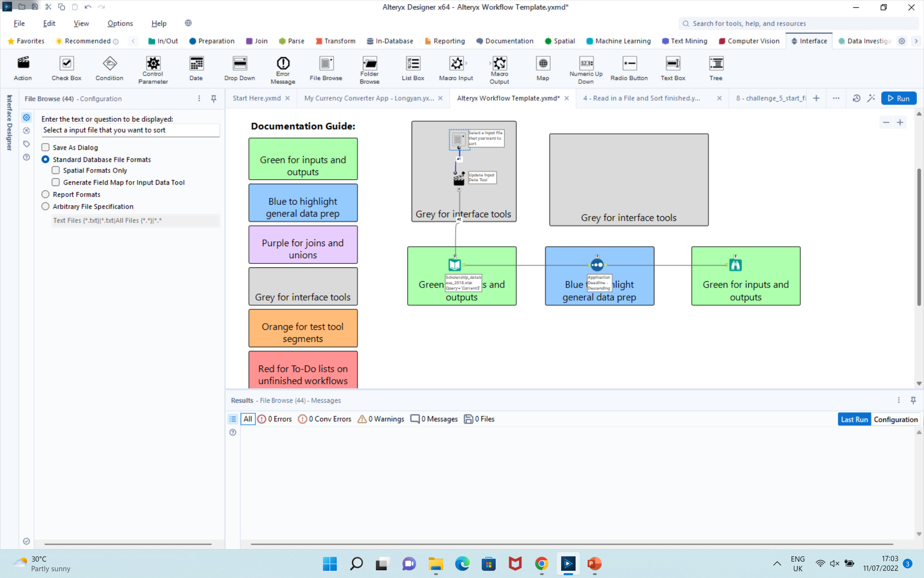Click the Action tool node on canvas
Screen dimensions: 924x578
[459, 179]
